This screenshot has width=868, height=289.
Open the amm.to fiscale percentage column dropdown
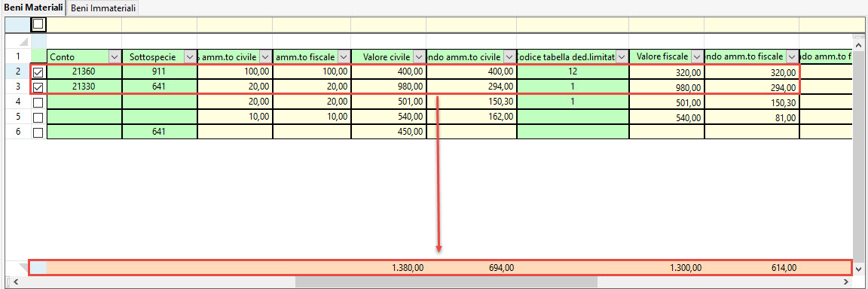tap(344, 56)
